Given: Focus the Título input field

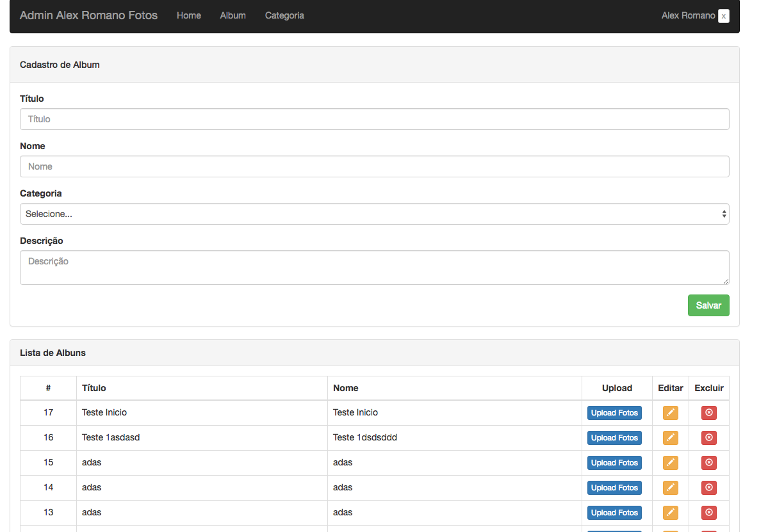Looking at the screenshot, I should 374,119.
